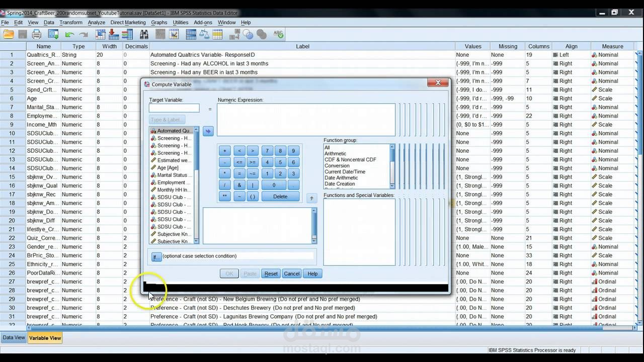The width and height of the screenshot is (644, 362).
Task: Click the Measure column header
Action: [612, 46]
